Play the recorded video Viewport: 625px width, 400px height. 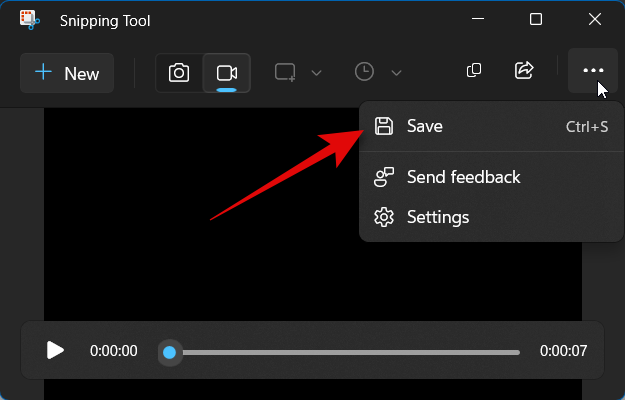coord(55,351)
